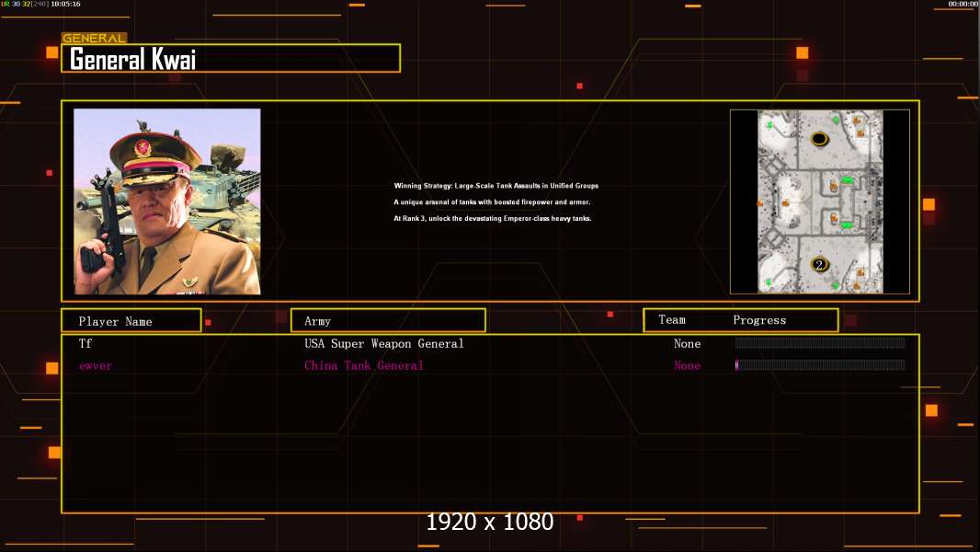Click the 18:05:16 clock readout
980x552 pixels.
[65, 4]
